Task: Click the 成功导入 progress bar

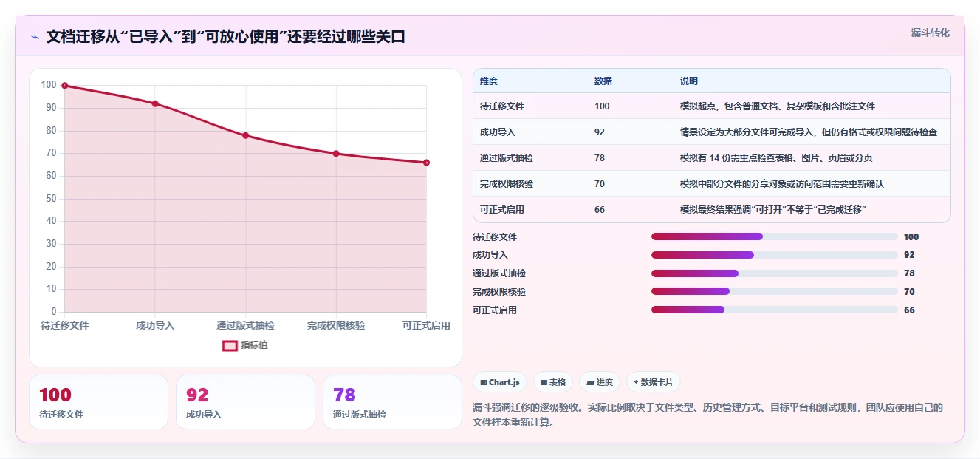Action: [775, 255]
